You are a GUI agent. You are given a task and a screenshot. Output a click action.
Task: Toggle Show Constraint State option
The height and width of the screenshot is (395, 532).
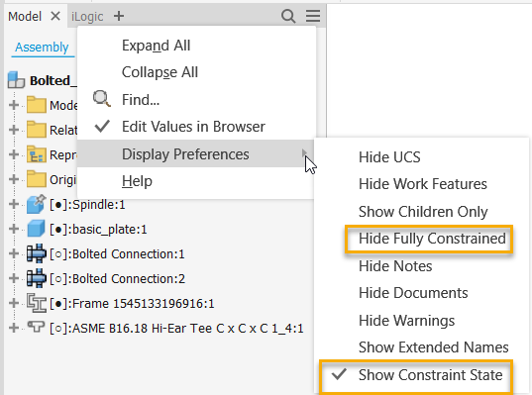click(x=416, y=375)
